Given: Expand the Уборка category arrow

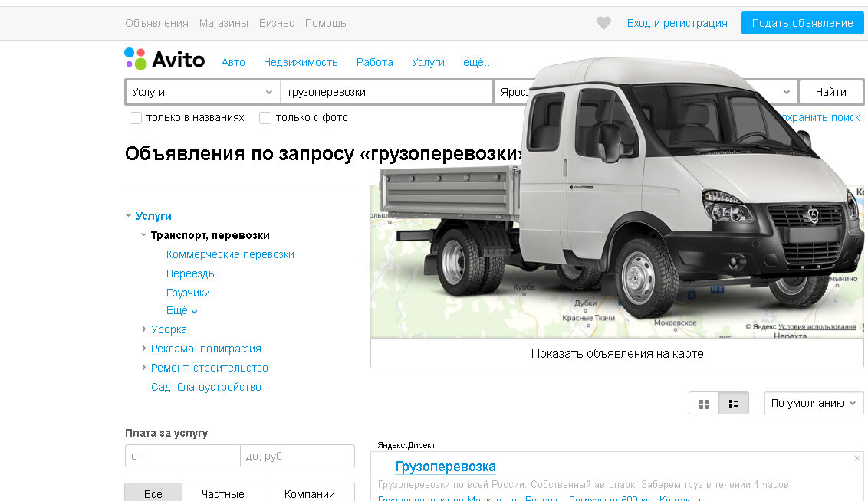Looking at the screenshot, I should (x=144, y=329).
